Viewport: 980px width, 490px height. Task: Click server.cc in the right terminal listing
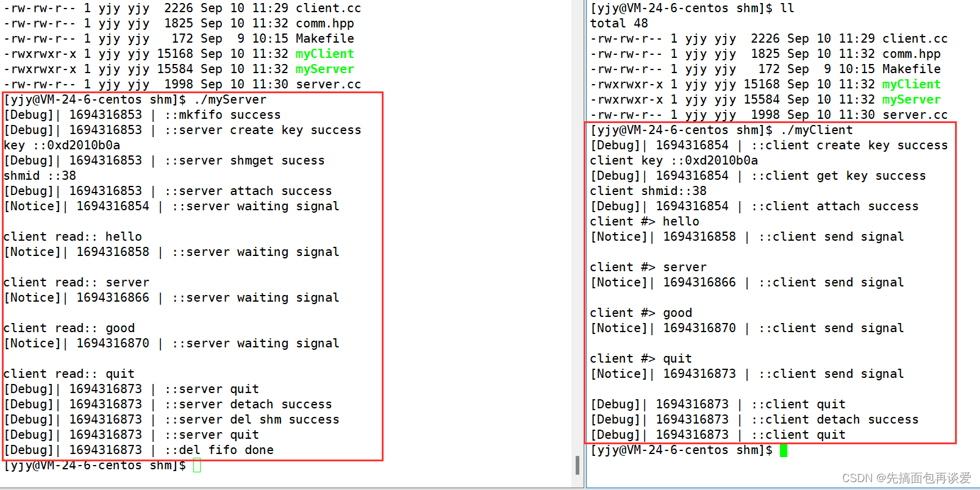pyautogui.click(x=915, y=115)
